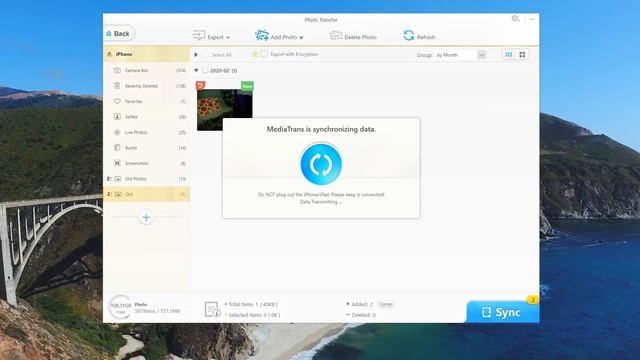Screen dimensions: 640x360
Task: Click 'MediaTrans is synchronizing data.' heading
Action: pos(321,129)
